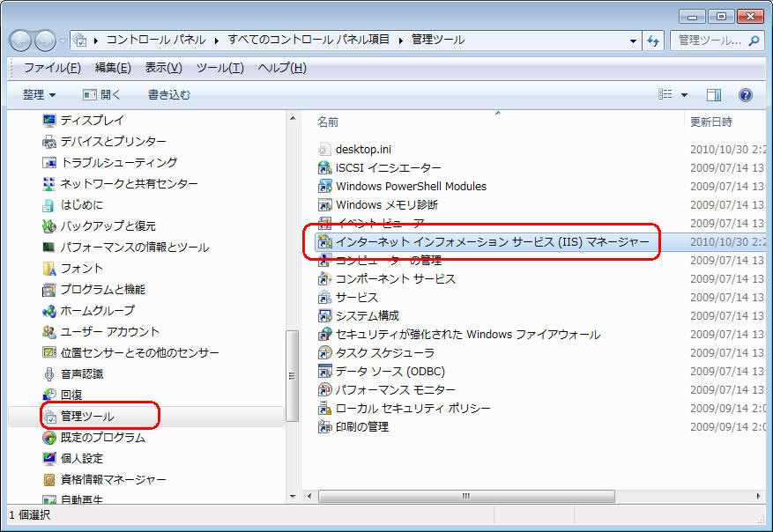Click the 書き込む toolbar button
This screenshot has width=773, height=532.
coord(168,95)
